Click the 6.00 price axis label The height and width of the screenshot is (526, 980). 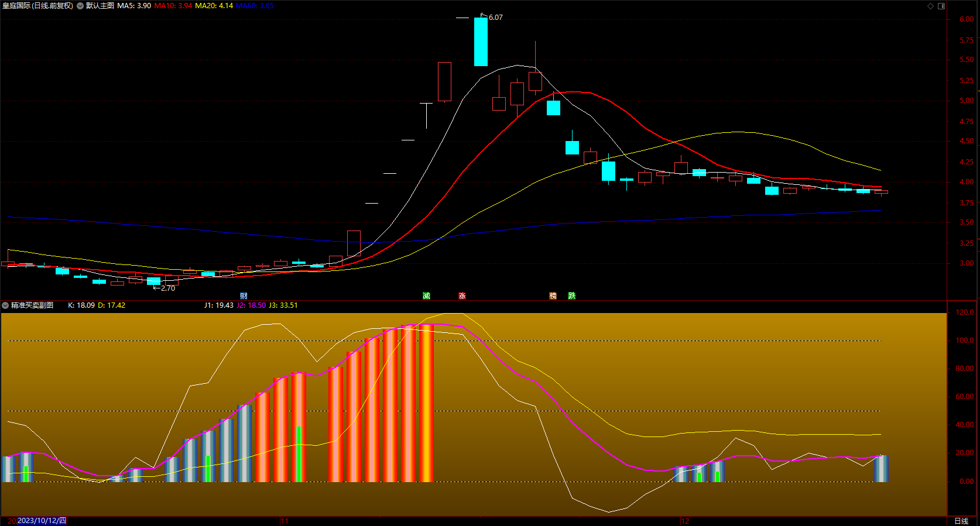click(x=967, y=19)
